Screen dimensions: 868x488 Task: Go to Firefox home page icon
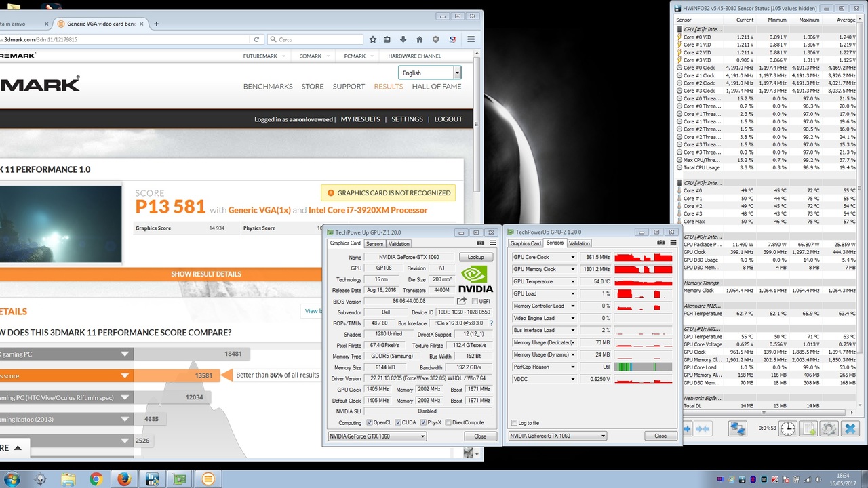tap(419, 39)
